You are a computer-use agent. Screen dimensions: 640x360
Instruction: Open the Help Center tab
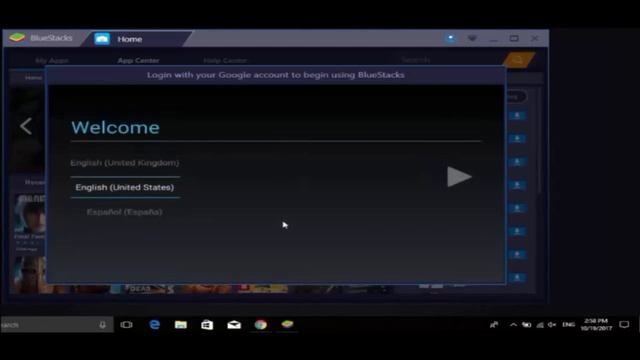click(x=225, y=60)
